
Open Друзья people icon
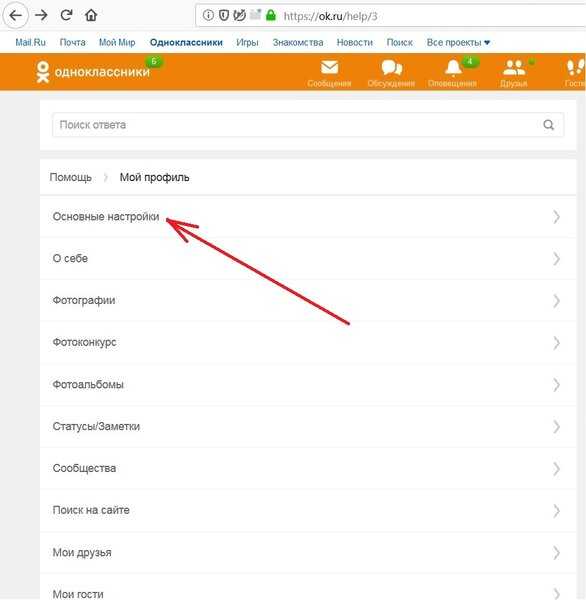(514, 68)
